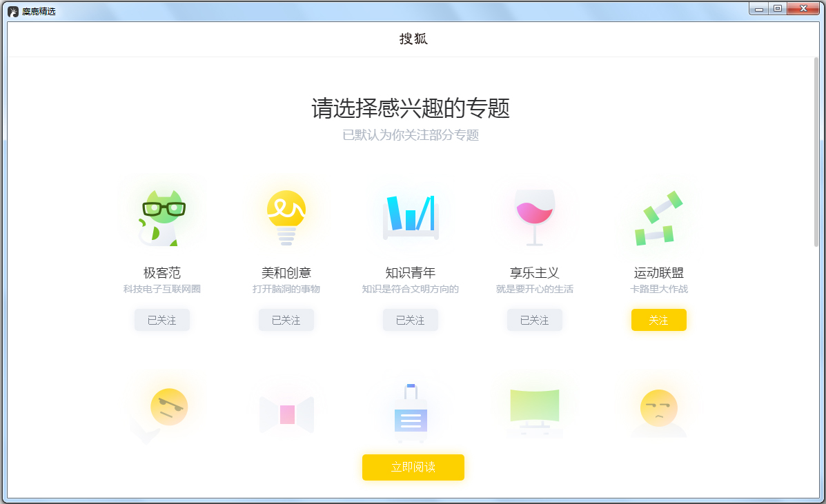
Task: Click the 极客范 cat with glasses icon
Action: 161,218
